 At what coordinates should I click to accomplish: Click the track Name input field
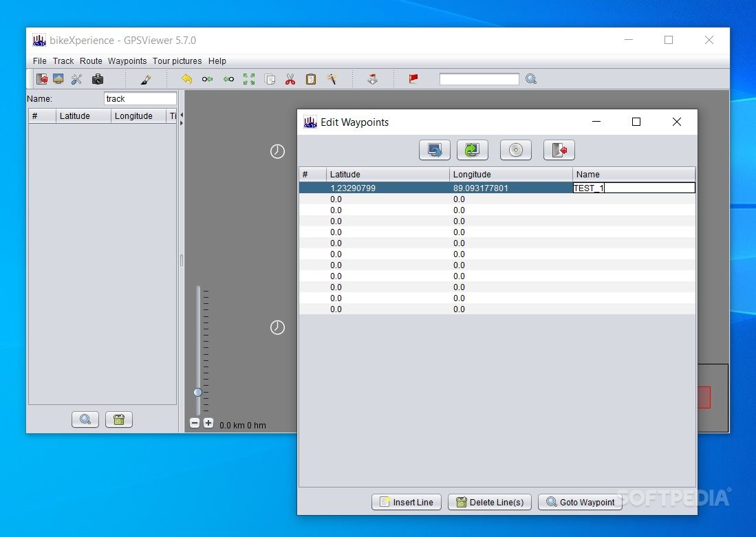click(140, 98)
